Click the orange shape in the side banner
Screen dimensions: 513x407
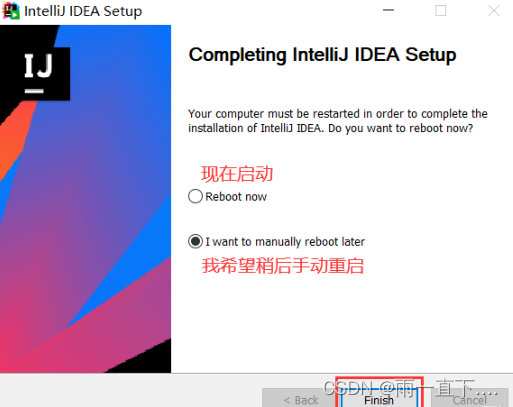(x=15, y=140)
